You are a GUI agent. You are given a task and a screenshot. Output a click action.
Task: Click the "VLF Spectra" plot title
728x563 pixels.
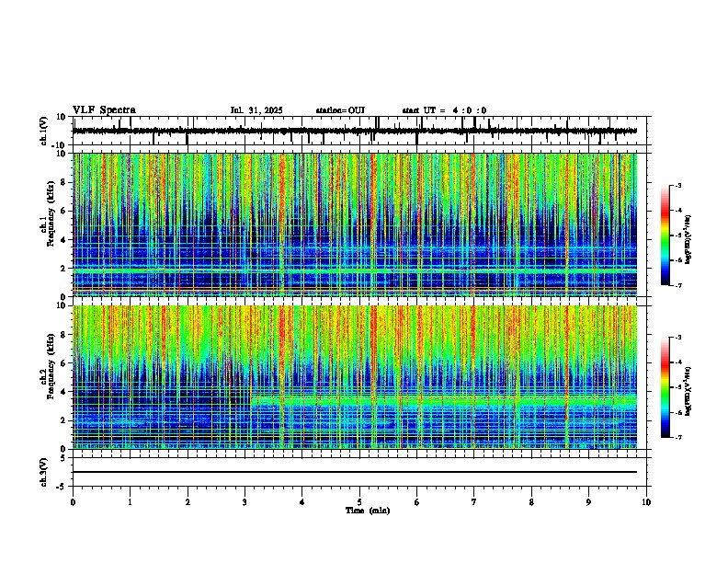pyautogui.click(x=104, y=110)
